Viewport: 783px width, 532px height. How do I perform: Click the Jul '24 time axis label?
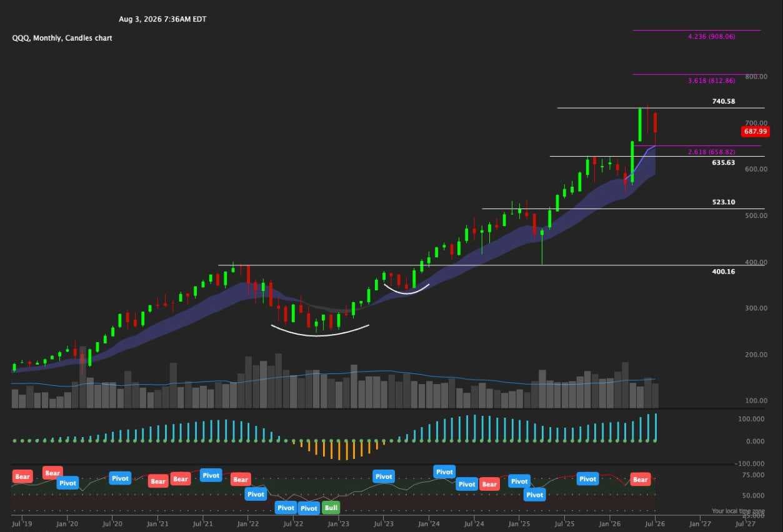474,525
